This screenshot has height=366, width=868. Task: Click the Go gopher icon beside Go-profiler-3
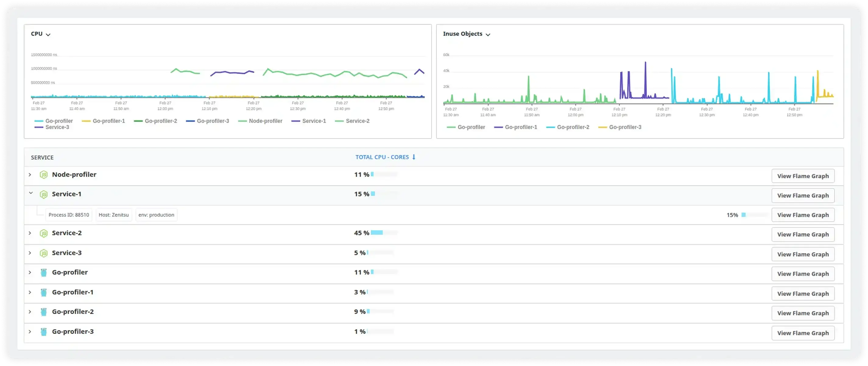(x=44, y=332)
